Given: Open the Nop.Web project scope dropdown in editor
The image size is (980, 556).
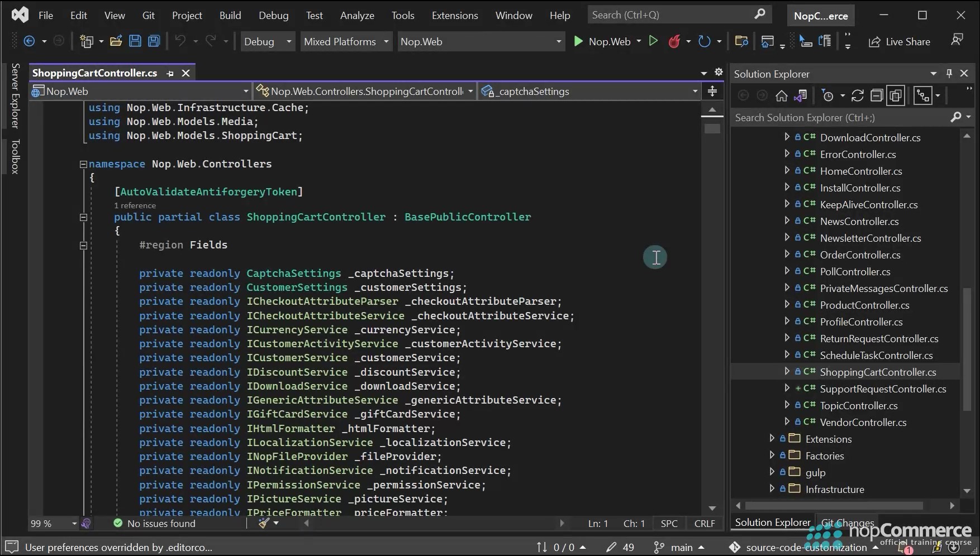Looking at the screenshot, I should coord(140,91).
